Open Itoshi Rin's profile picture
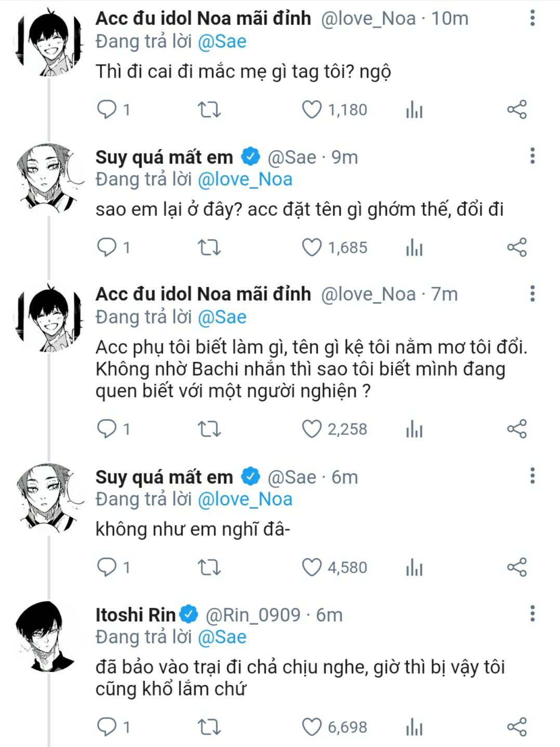This screenshot has height=747, width=560. click(x=48, y=636)
